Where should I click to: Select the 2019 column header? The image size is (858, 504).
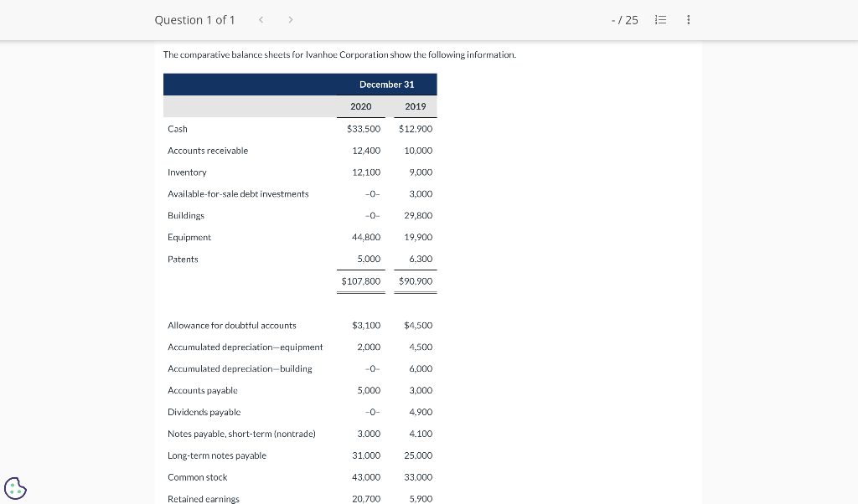tap(415, 106)
